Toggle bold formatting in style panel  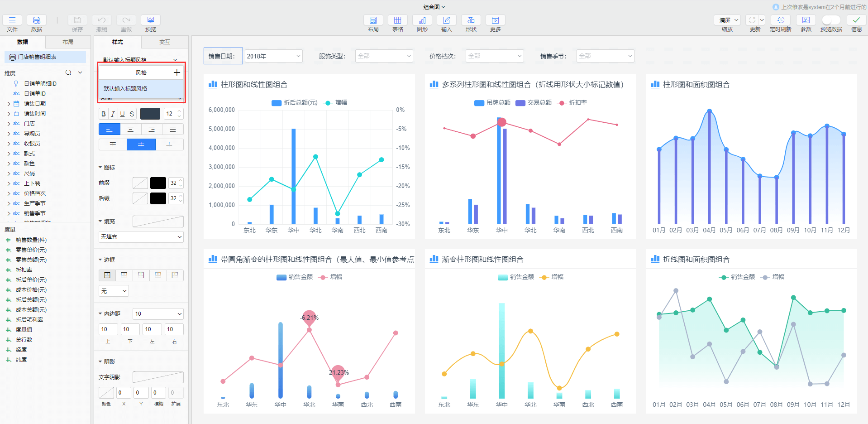[103, 114]
